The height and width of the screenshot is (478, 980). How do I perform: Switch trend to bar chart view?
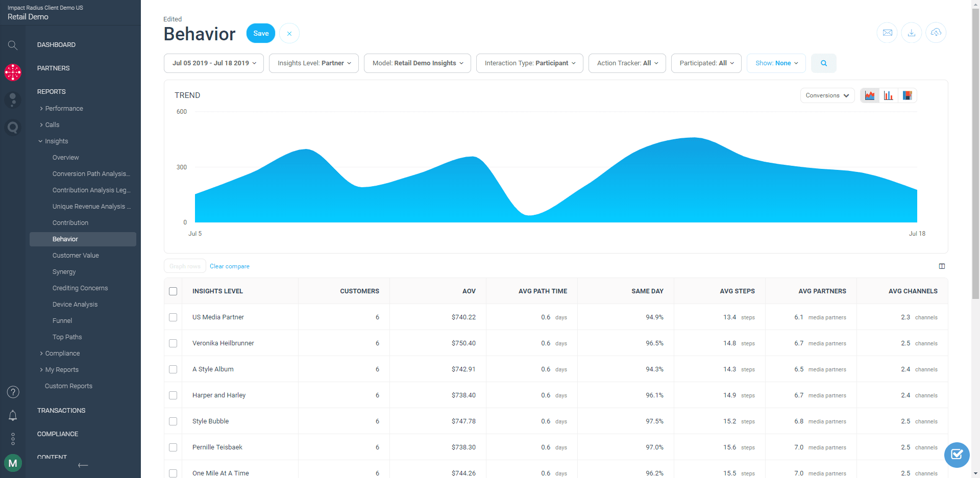point(889,95)
